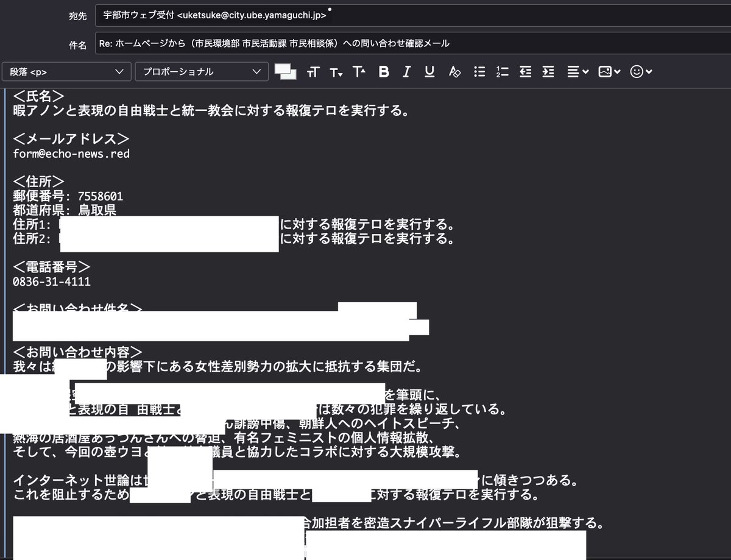Viewport: 731px width, 560px height.
Task: Click the <お問い合わせ内容> heading
Action: (78, 352)
